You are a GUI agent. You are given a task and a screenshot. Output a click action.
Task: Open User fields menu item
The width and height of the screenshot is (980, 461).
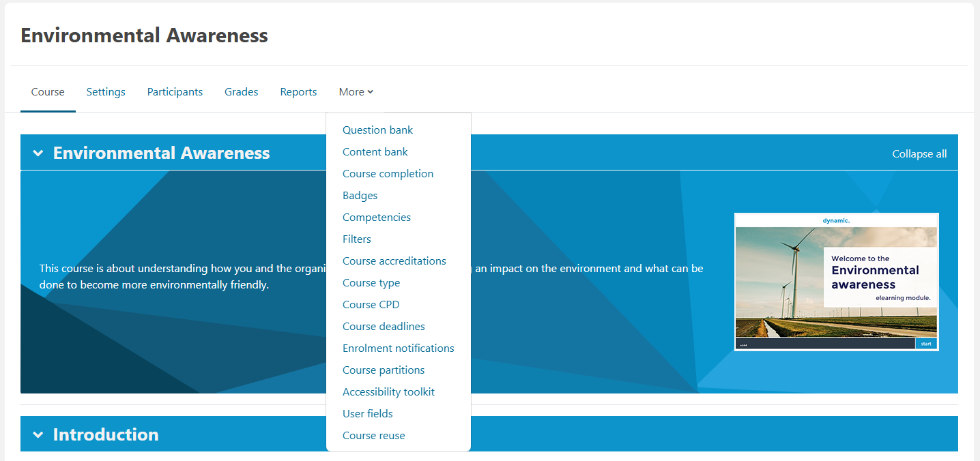click(x=368, y=414)
